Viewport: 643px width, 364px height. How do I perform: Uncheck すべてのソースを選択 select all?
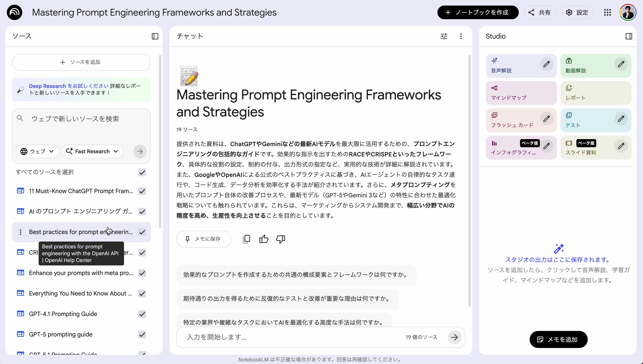click(x=142, y=172)
